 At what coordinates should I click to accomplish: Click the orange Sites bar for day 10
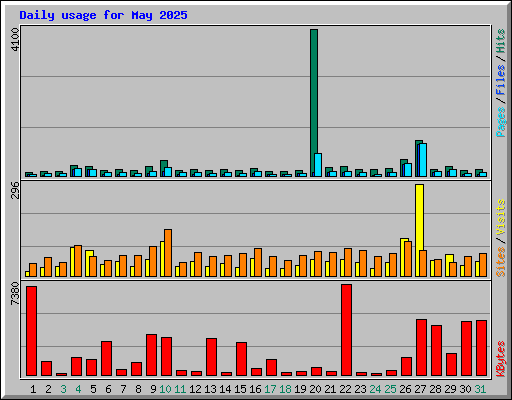(168, 253)
